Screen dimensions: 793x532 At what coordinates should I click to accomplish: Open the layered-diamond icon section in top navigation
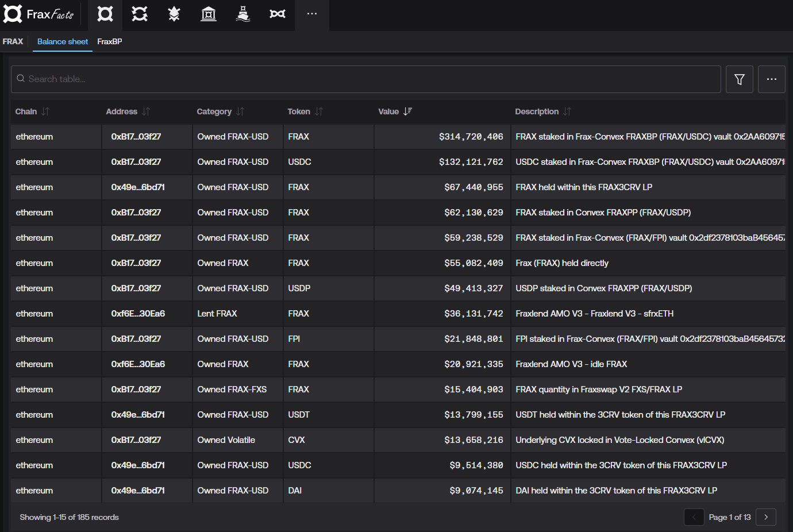174,14
